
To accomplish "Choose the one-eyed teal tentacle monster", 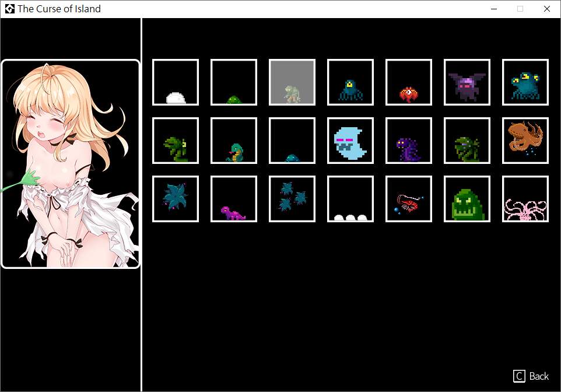I will coord(350,82).
